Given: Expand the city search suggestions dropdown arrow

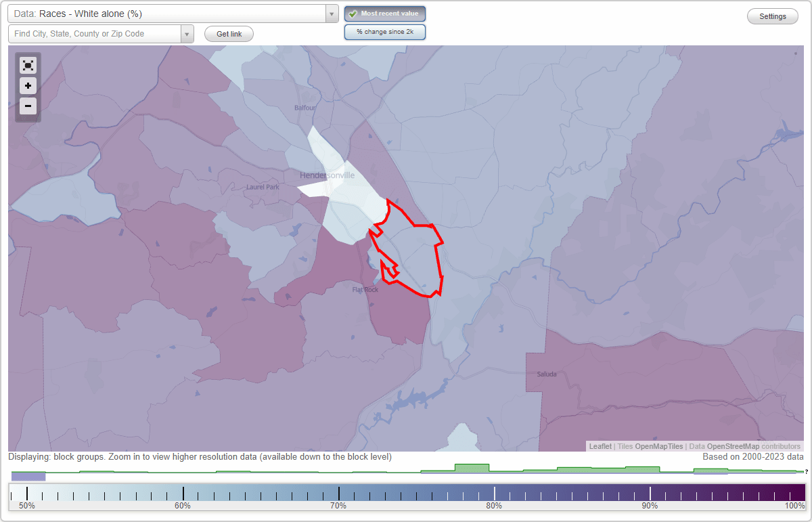Looking at the screenshot, I should (x=187, y=33).
